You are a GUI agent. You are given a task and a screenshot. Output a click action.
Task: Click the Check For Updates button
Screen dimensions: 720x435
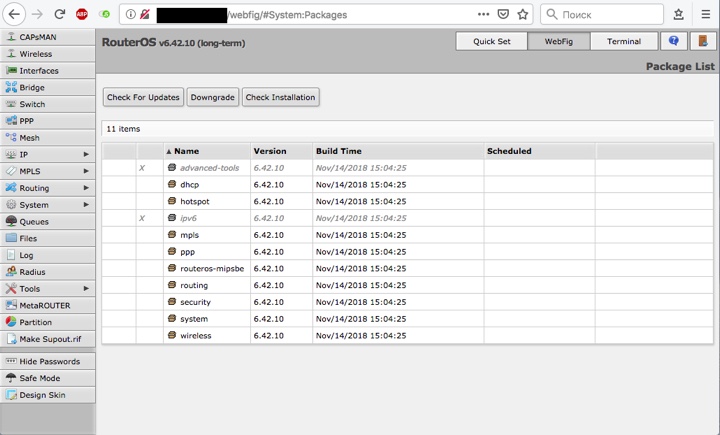coord(143,97)
